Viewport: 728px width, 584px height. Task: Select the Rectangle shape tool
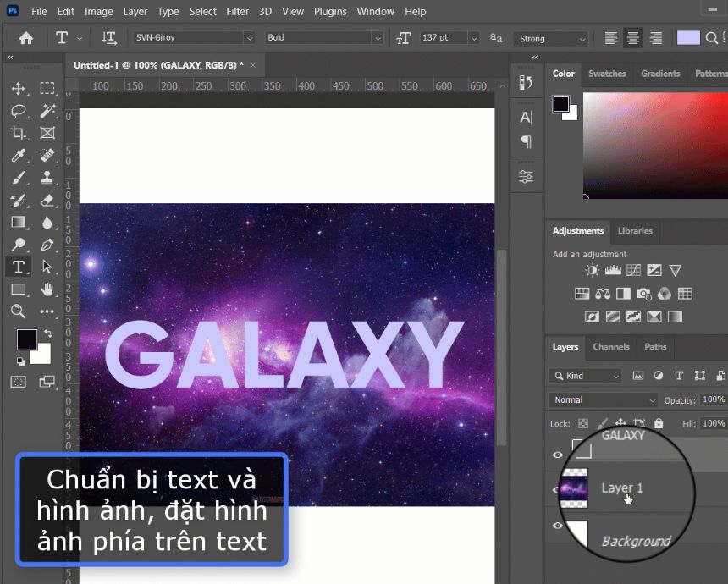(18, 289)
